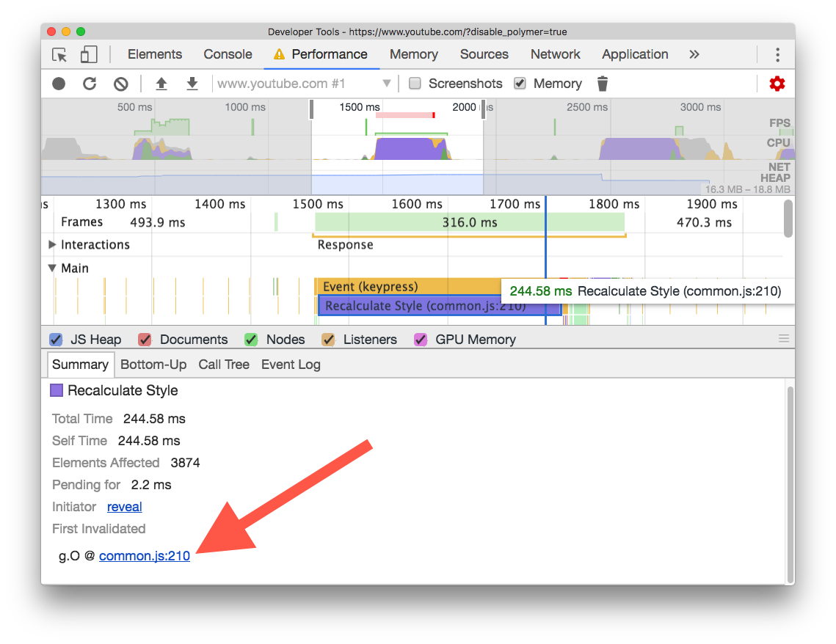Click the Summary pane vertical scrollbar

[790, 485]
